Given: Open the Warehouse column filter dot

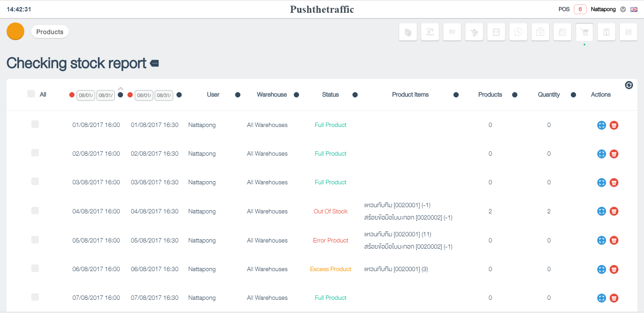Looking at the screenshot, I should pos(296,95).
